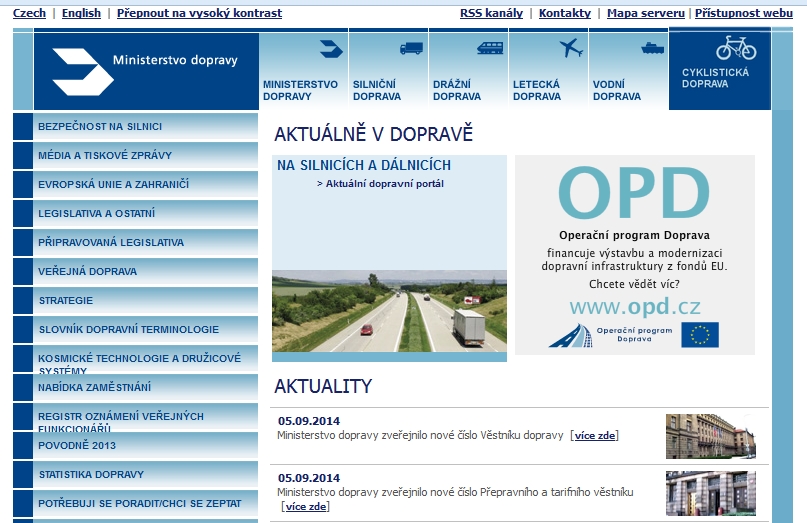Open Média a tiskové zprávy menu item
The image size is (807, 523).
click(x=136, y=155)
